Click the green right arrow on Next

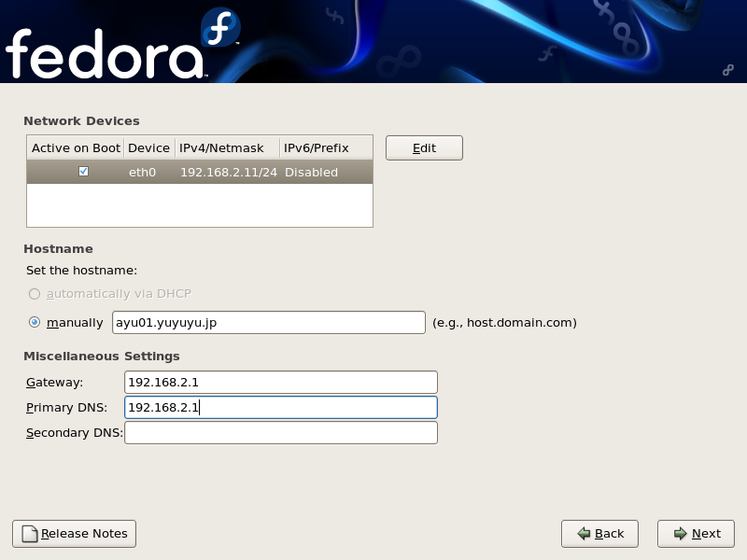pyautogui.click(x=681, y=533)
